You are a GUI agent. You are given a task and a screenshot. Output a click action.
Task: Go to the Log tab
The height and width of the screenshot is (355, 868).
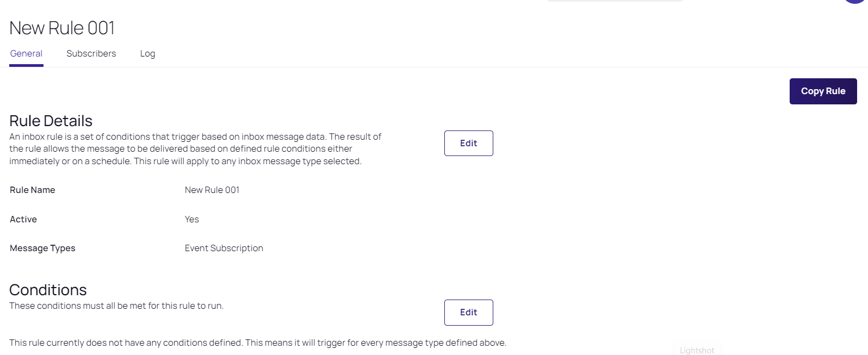coord(147,54)
